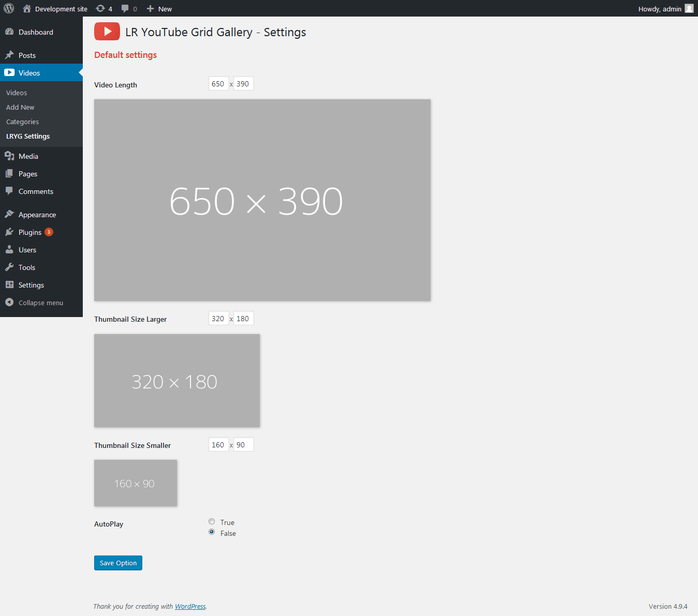This screenshot has height=616, width=698.
Task: Click the Default settings heading
Action: pos(125,55)
